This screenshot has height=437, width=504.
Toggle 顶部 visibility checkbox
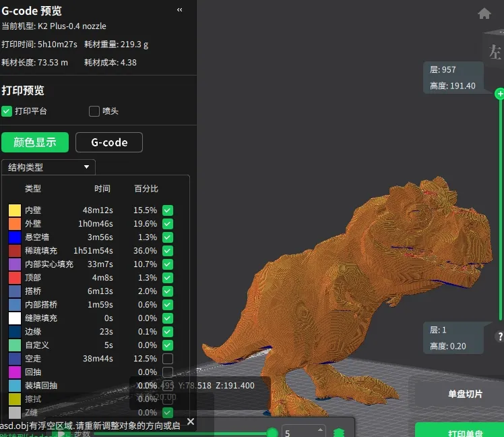(168, 278)
